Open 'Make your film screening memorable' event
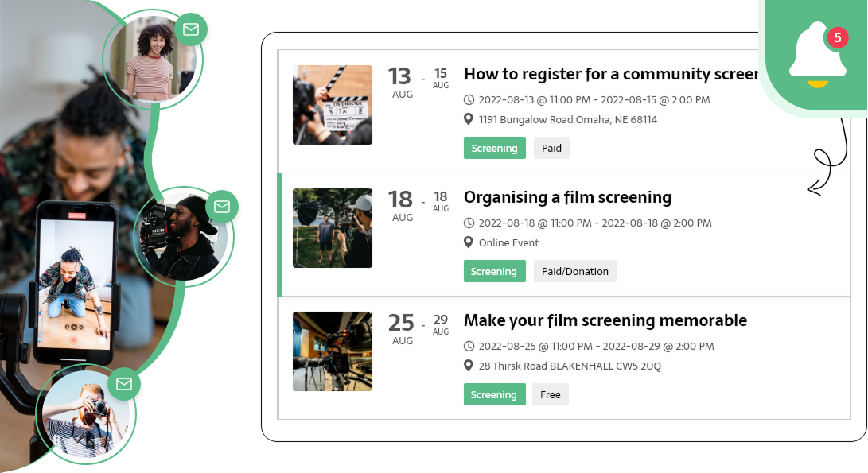868x473 pixels. click(605, 320)
